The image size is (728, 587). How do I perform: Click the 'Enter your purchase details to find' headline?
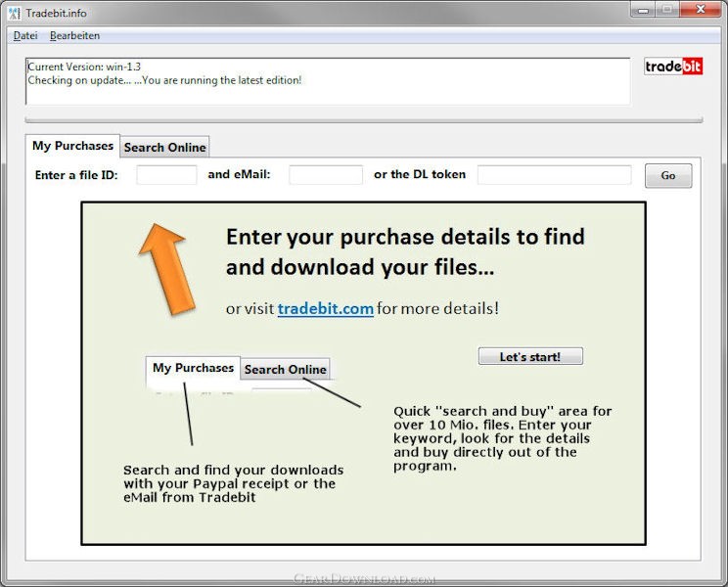tap(405, 237)
